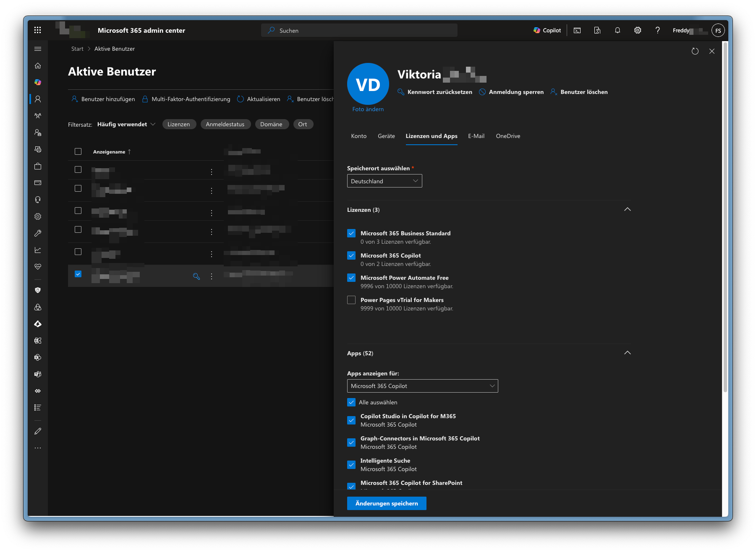This screenshot has width=756, height=552.
Task: Toggle Alle auswählen checkbox
Action: click(x=351, y=402)
